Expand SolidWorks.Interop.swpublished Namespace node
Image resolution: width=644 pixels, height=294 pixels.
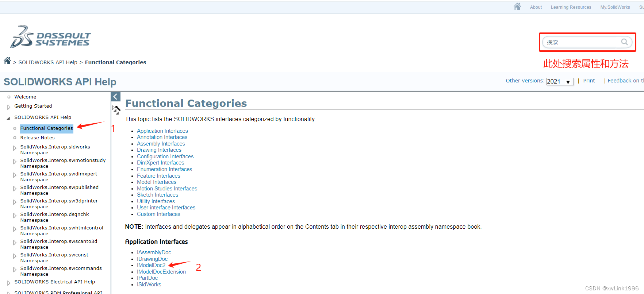click(15, 189)
